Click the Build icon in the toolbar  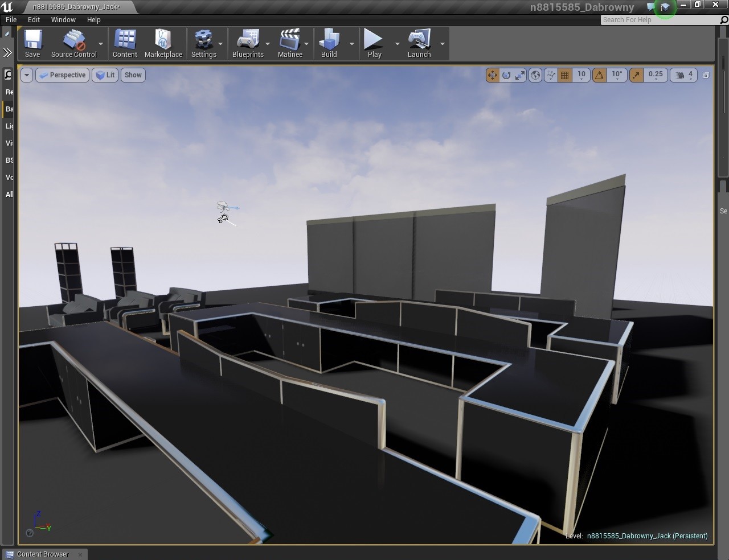329,43
